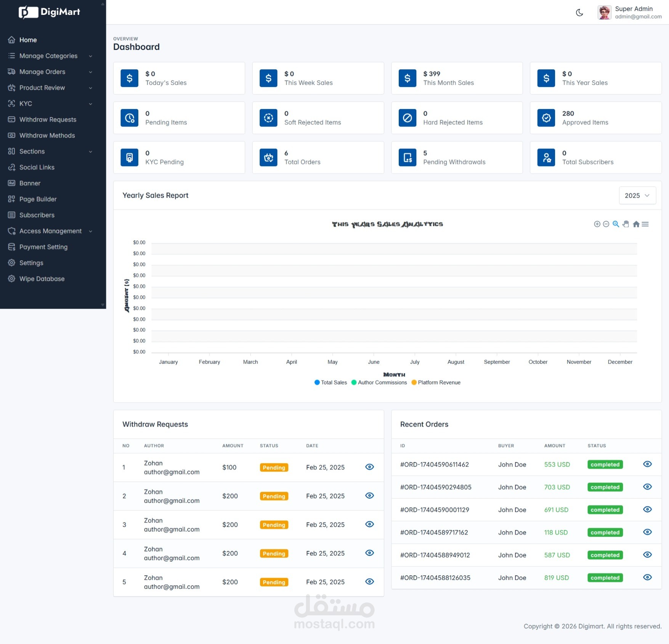This screenshot has width=669, height=644.
Task: Toggle Total Sales legend blue dot
Action: (x=317, y=383)
